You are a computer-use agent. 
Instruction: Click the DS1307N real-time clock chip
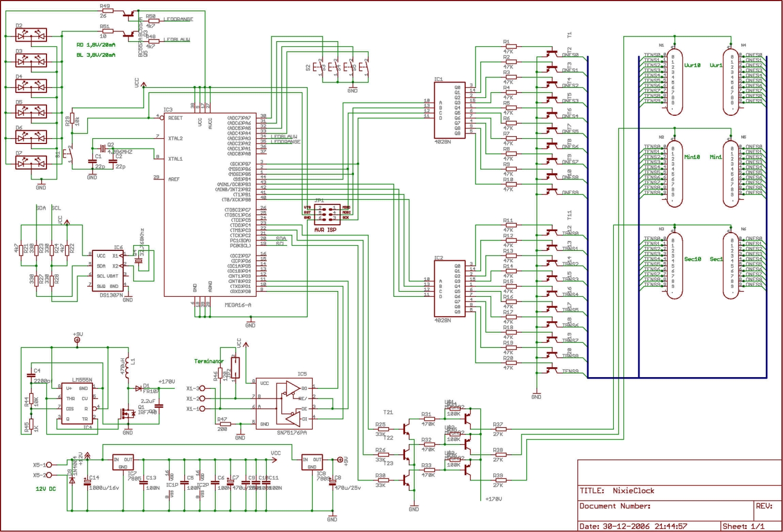coord(108,270)
